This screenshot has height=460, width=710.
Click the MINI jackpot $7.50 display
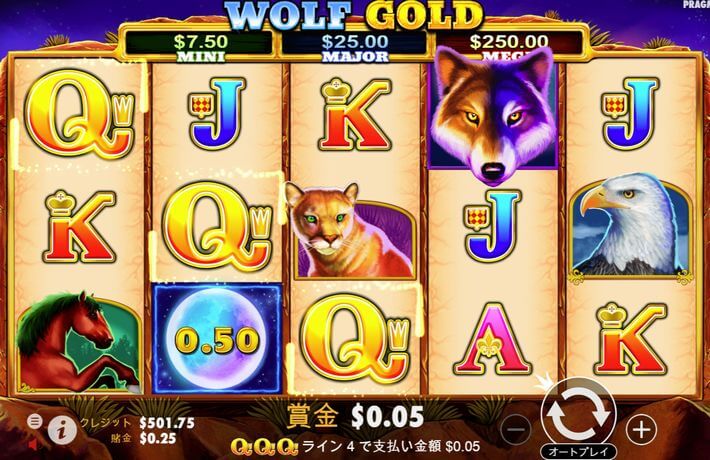click(200, 47)
